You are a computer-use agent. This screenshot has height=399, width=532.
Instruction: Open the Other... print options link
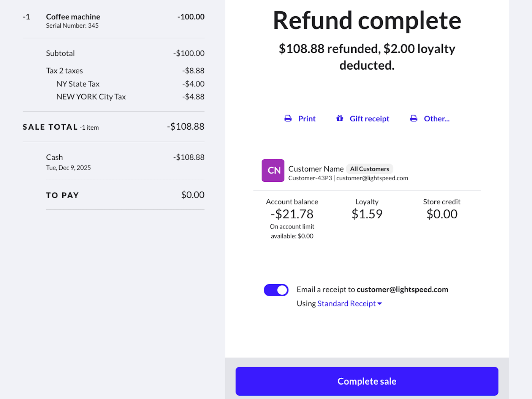pyautogui.click(x=437, y=119)
